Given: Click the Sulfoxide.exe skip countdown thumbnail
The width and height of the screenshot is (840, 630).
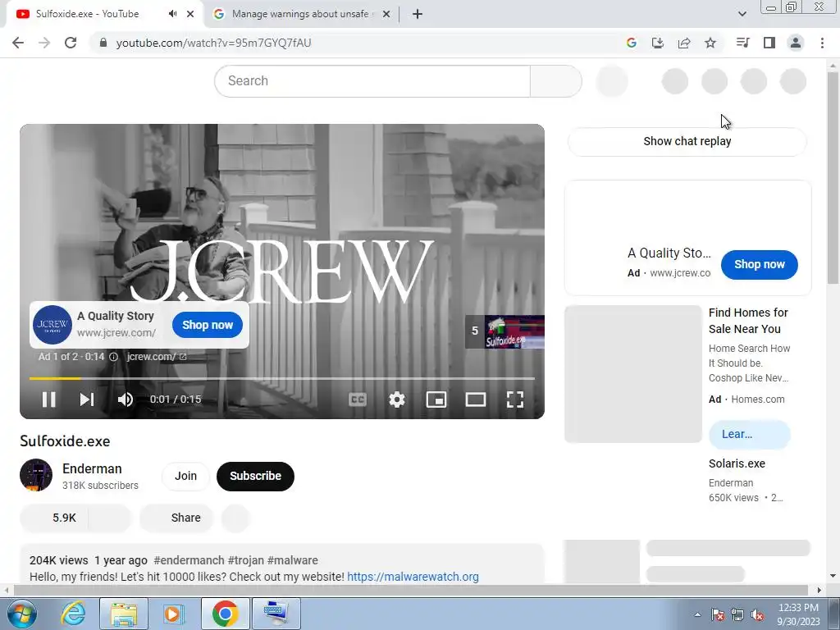Looking at the screenshot, I should point(504,331).
